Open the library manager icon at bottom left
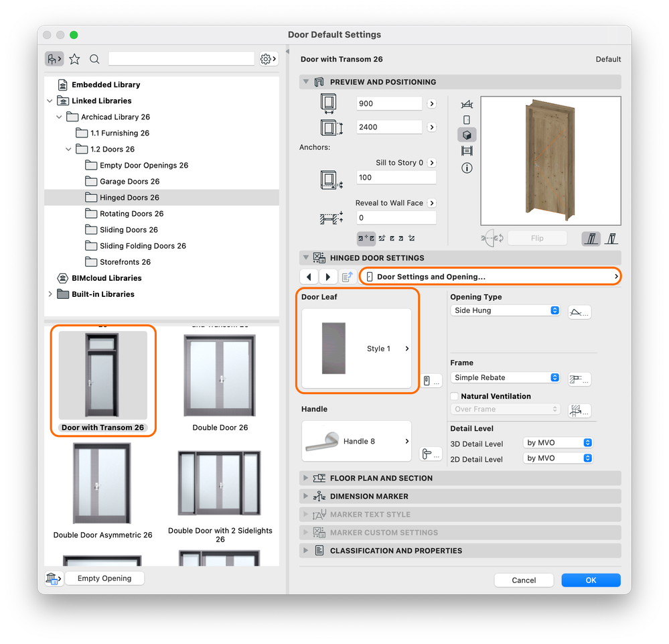The height and width of the screenshot is (644, 669). coord(54,578)
